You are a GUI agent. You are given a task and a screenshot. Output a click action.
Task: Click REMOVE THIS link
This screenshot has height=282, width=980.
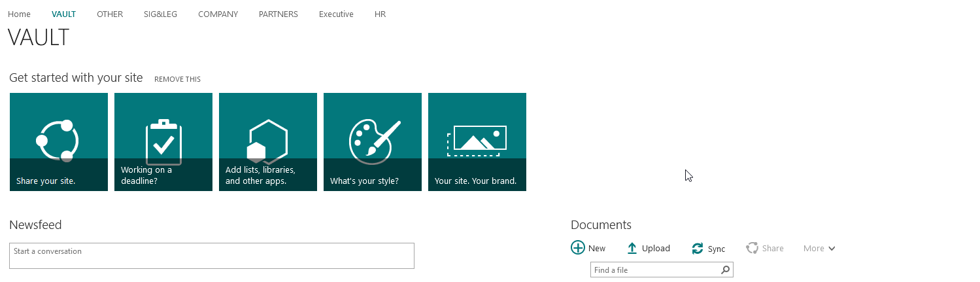[x=177, y=79]
